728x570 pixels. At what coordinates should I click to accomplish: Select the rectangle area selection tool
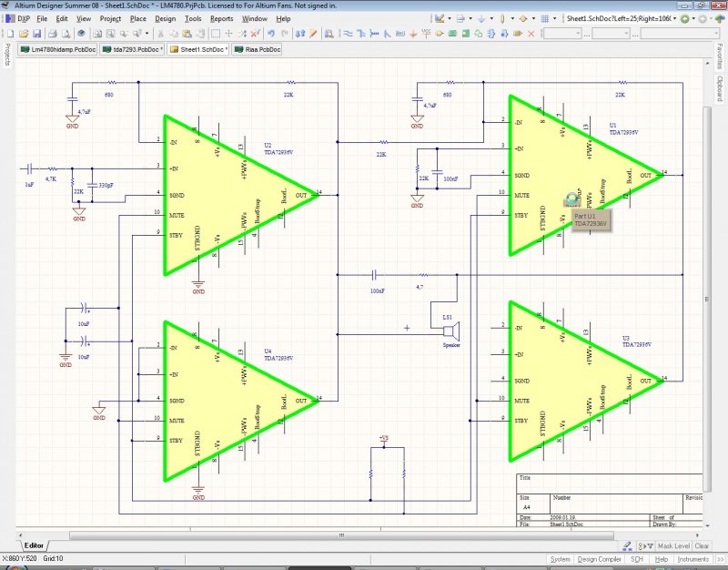[x=216, y=34]
